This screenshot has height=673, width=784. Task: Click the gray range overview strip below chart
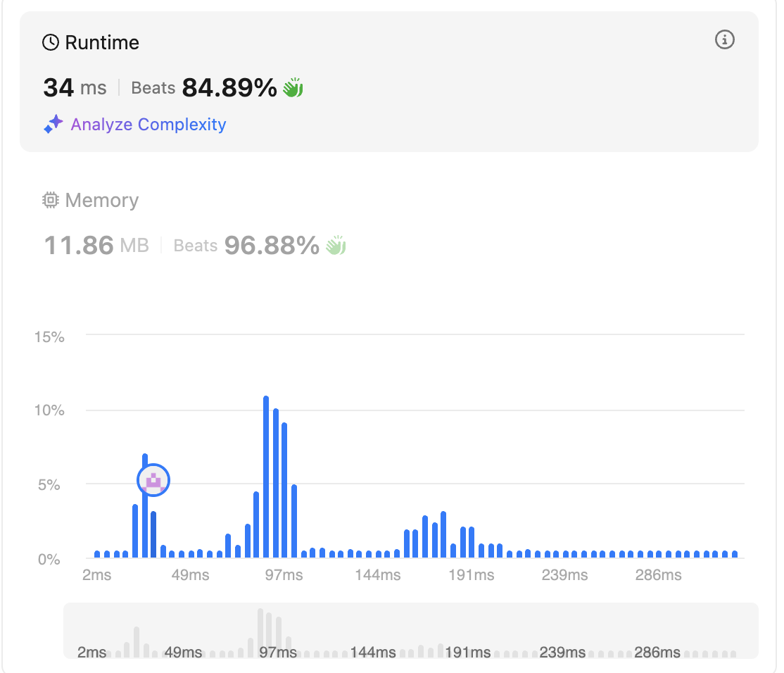click(410, 630)
